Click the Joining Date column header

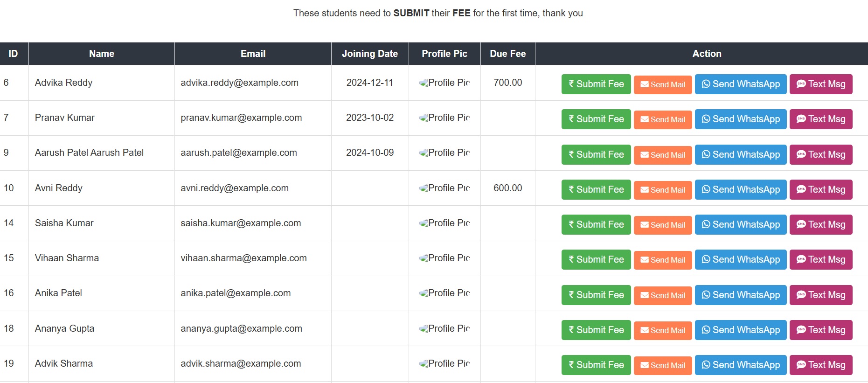[x=370, y=54]
